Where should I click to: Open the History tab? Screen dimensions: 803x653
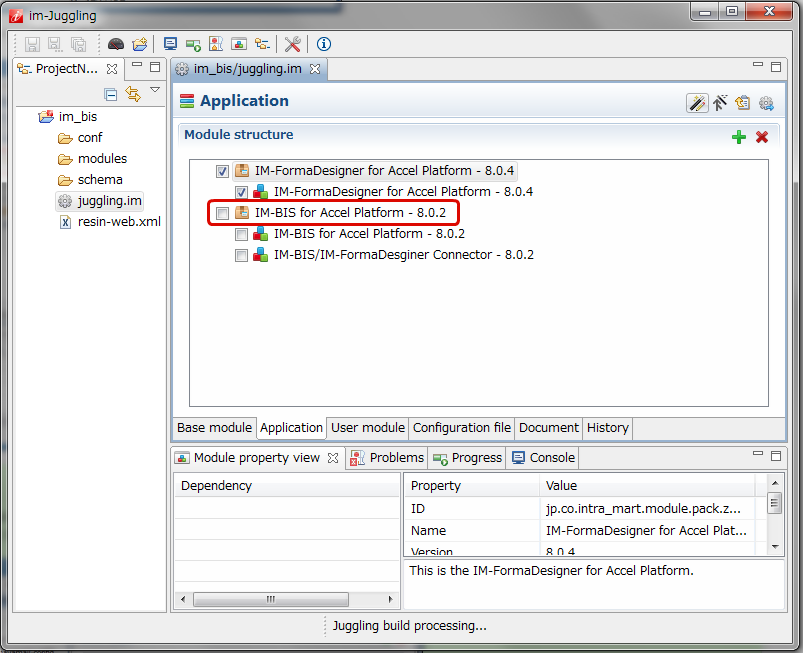pyautogui.click(x=608, y=428)
